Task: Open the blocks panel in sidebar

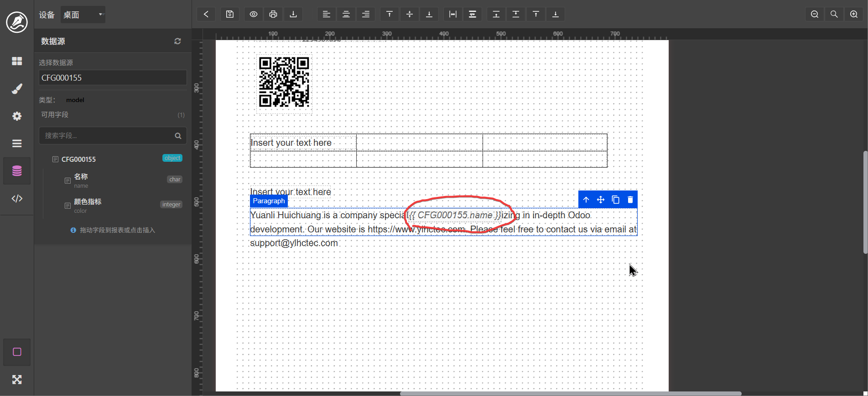Action: (x=17, y=61)
